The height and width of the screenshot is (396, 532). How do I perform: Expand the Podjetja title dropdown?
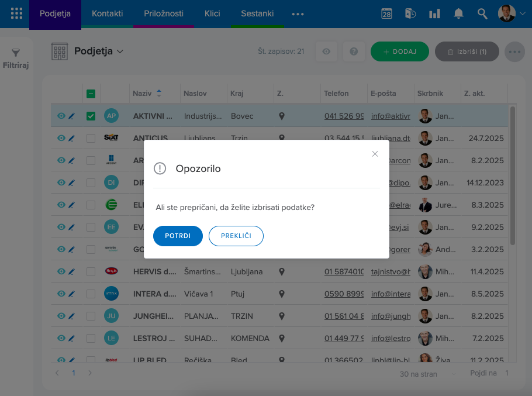pos(120,51)
